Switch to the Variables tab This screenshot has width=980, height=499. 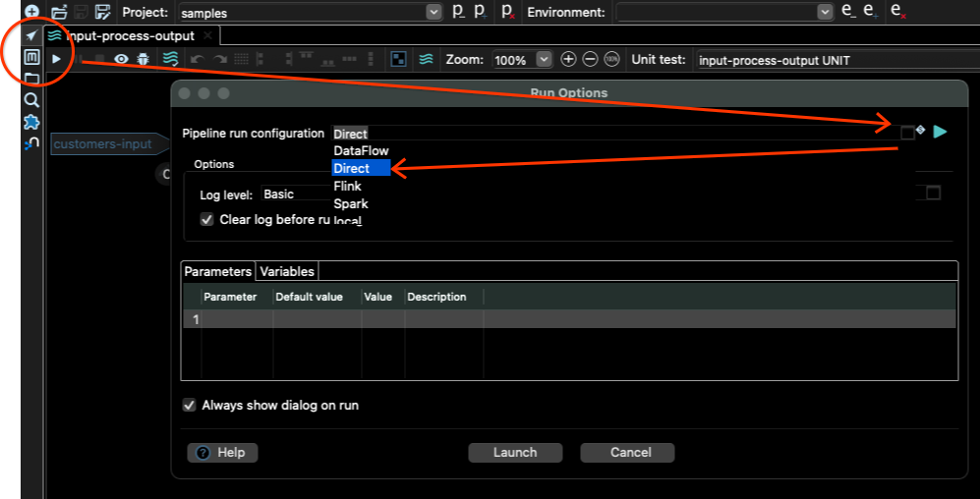tap(286, 272)
